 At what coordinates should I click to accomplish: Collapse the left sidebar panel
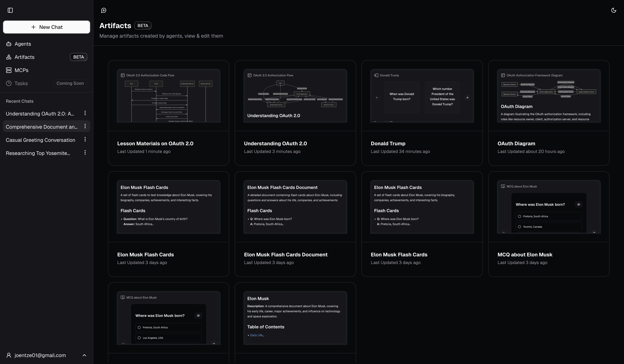10,10
